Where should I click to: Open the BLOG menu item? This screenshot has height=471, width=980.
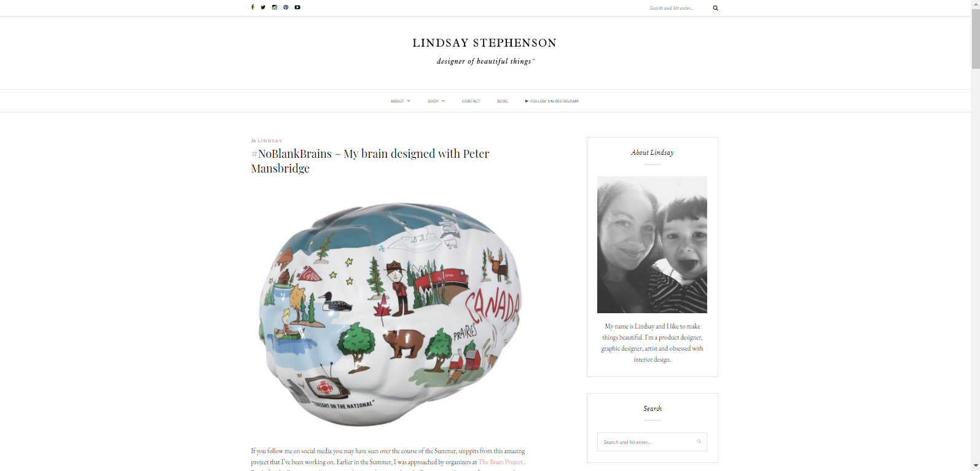(503, 101)
